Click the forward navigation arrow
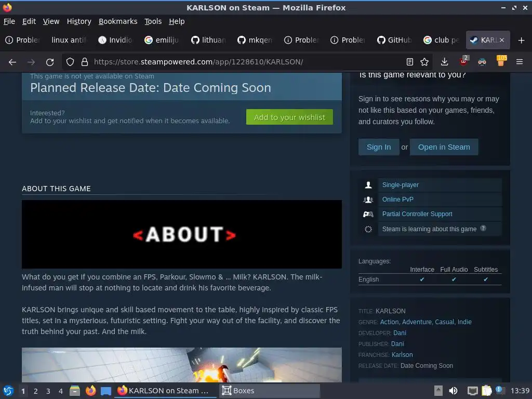The height and width of the screenshot is (399, 532). 31,62
